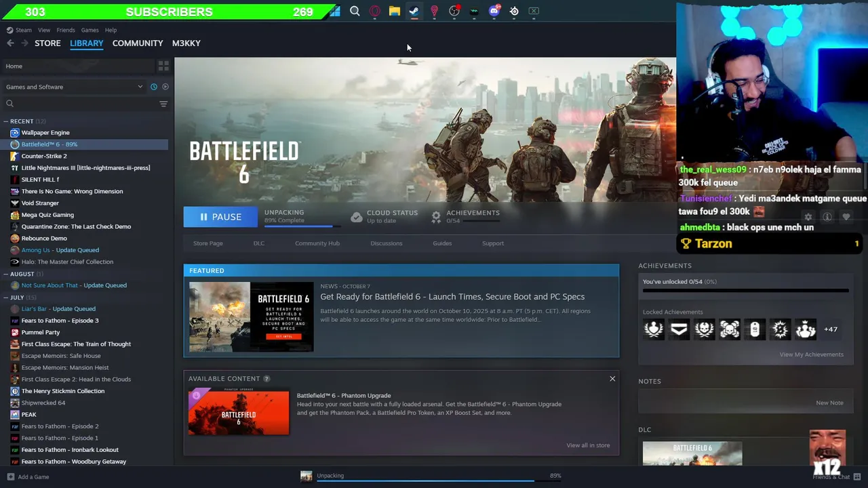Click View all in store link
This screenshot has height=488, width=868.
588,445
